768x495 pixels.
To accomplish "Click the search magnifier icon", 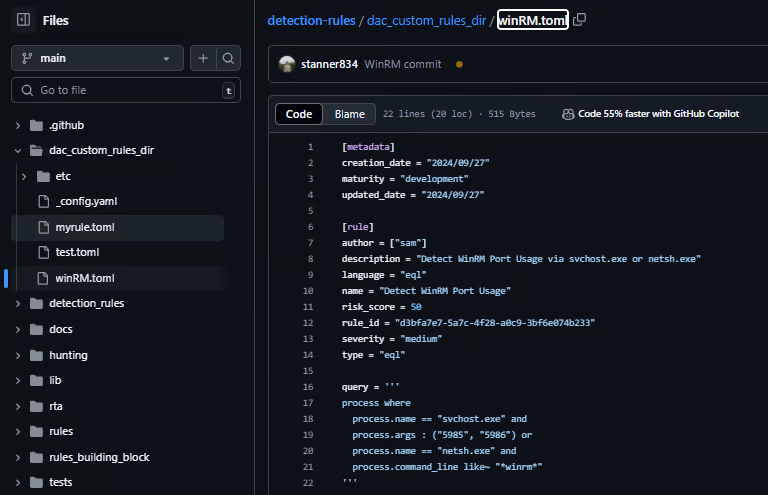I will pos(229,59).
